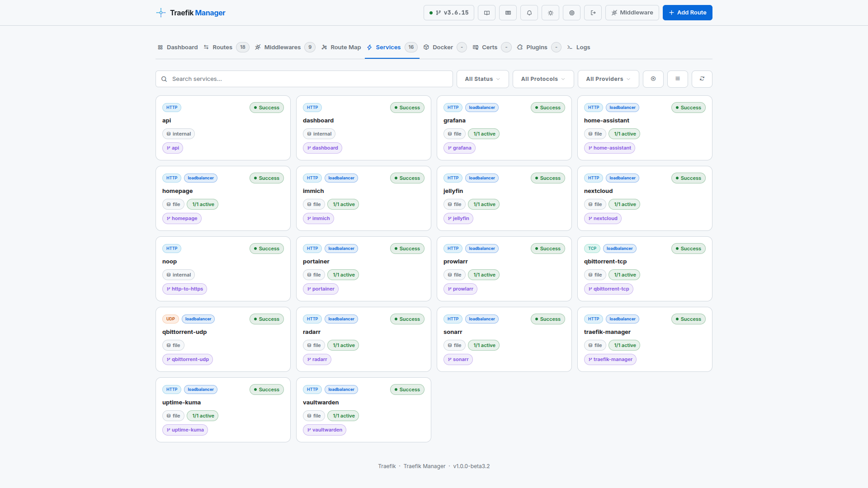The height and width of the screenshot is (488, 868).
Task: Click the refresh services icon
Action: [x=702, y=79]
